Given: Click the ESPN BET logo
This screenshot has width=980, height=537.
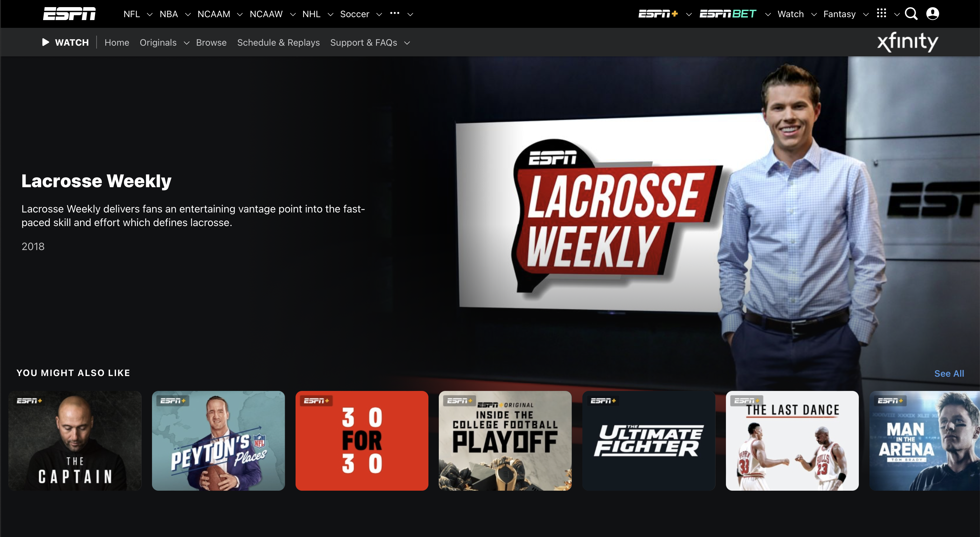Looking at the screenshot, I should coord(728,14).
